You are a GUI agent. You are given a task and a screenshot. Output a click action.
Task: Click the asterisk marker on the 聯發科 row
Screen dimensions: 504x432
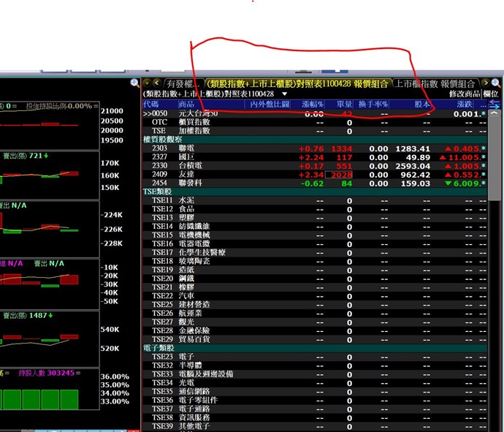482,184
